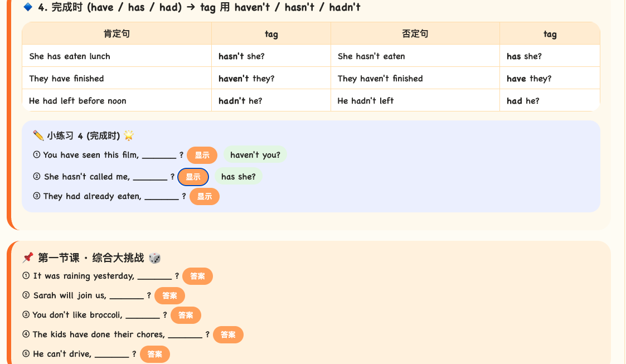The image size is (626, 364).
Task: Click the star icon after 小练习 4 (完成时)
Action: [129, 135]
